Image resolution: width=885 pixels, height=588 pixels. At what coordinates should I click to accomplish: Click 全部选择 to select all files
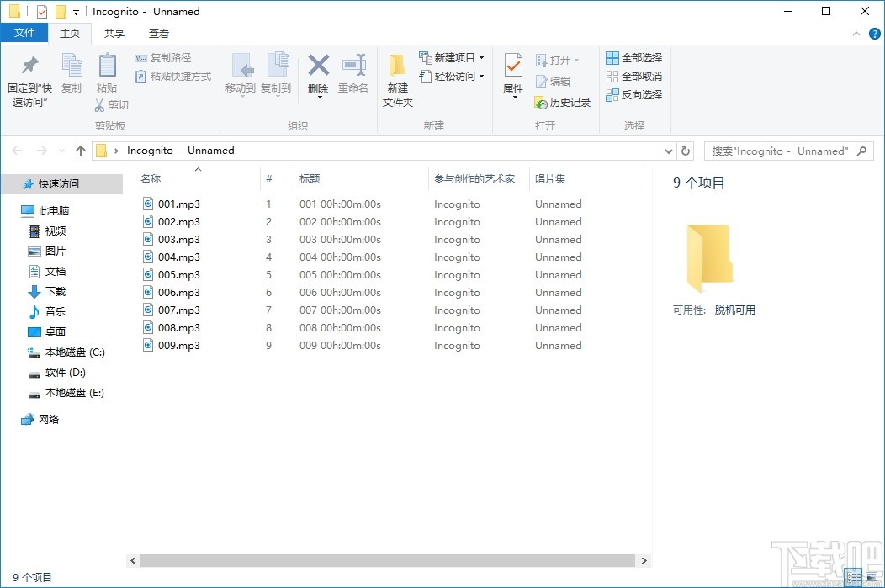tap(633, 57)
